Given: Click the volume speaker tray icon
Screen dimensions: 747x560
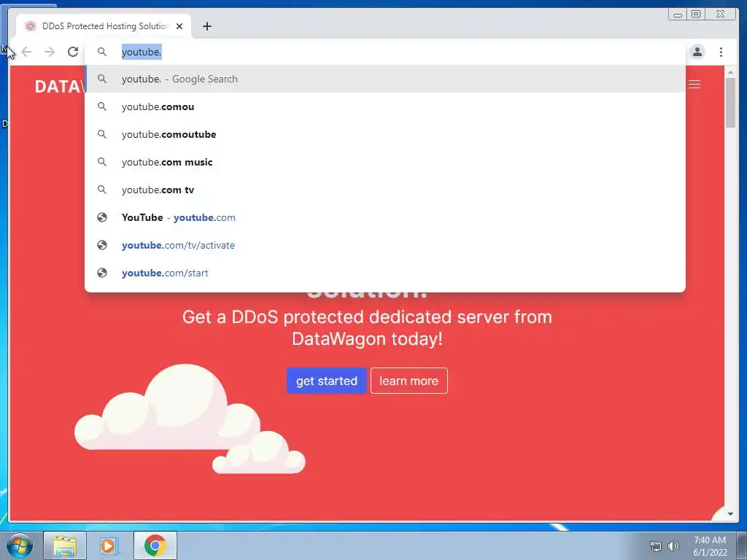Looking at the screenshot, I should (673, 546).
